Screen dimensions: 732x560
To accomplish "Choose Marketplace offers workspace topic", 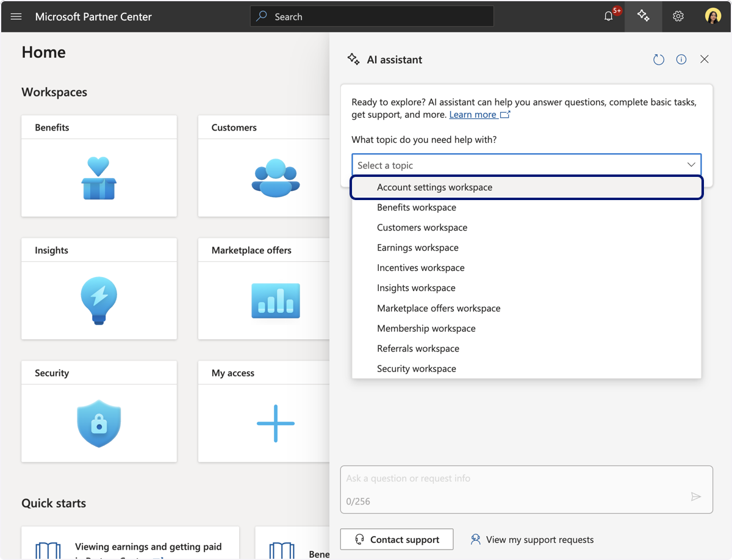I will click(x=526, y=308).
